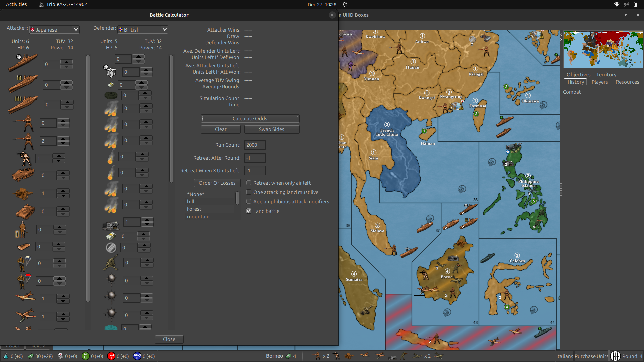The height and width of the screenshot is (362, 644).
Task: Switch to the Players tab
Action: click(x=599, y=82)
